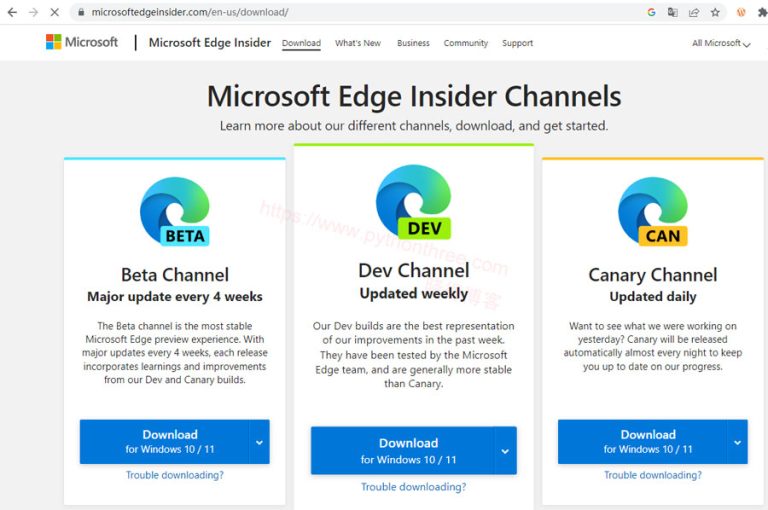Click the padlock site info icon
This screenshot has height=510, width=768.
click(x=81, y=12)
